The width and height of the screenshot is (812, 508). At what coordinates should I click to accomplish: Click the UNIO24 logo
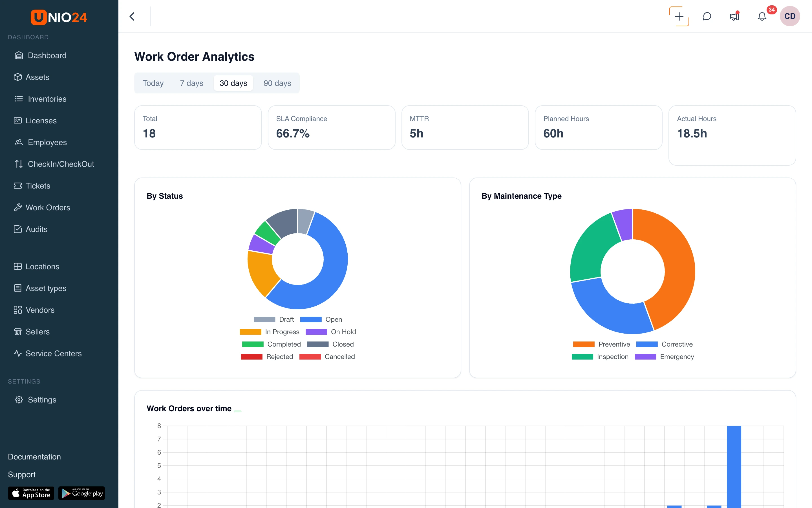[59, 17]
